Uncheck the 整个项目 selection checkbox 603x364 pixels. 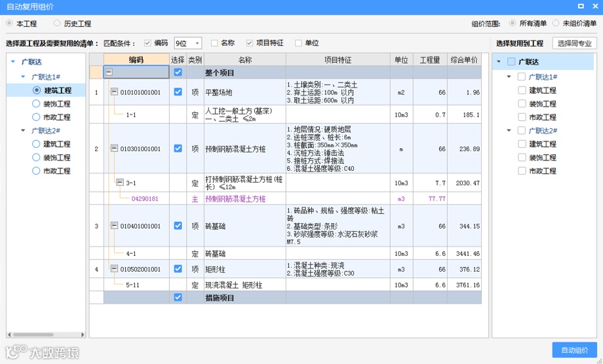(x=178, y=72)
